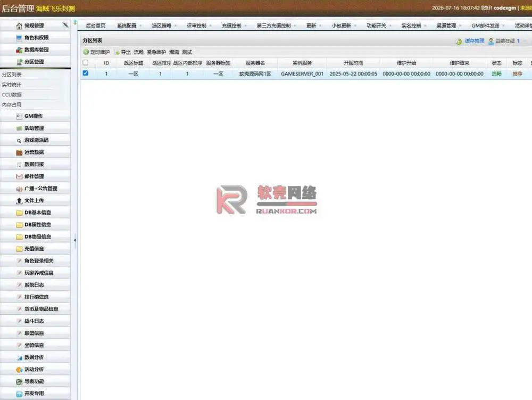Uncheck the checkbox for row ID 1
This screenshot has height=400, width=532.
point(86,73)
